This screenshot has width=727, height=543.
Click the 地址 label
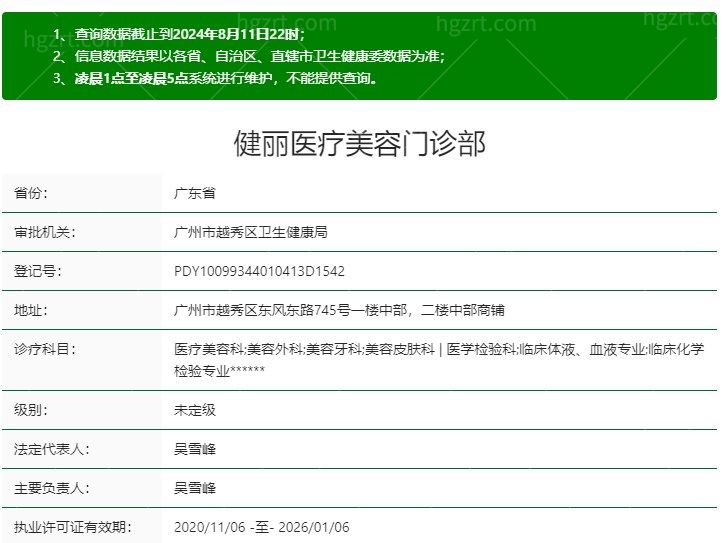click(x=31, y=310)
